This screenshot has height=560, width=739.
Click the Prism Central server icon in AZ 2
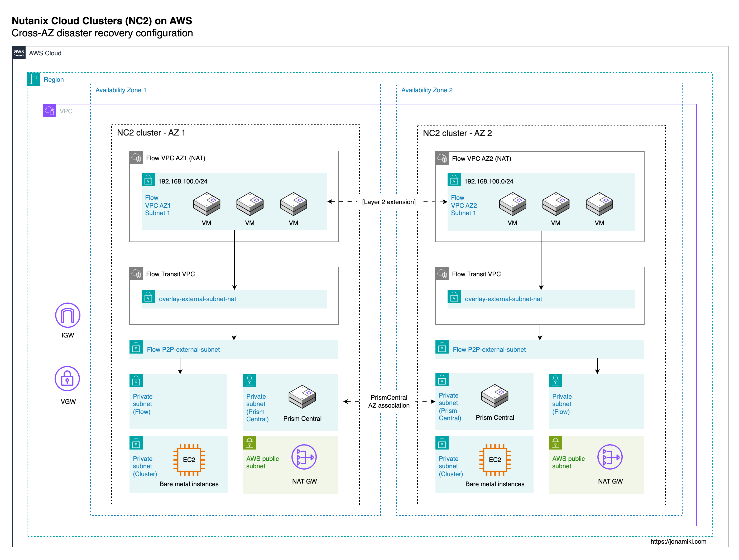tap(495, 396)
